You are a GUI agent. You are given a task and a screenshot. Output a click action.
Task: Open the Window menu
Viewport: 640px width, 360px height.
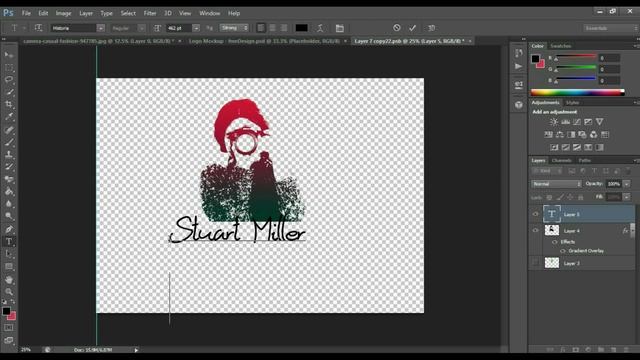(210, 13)
